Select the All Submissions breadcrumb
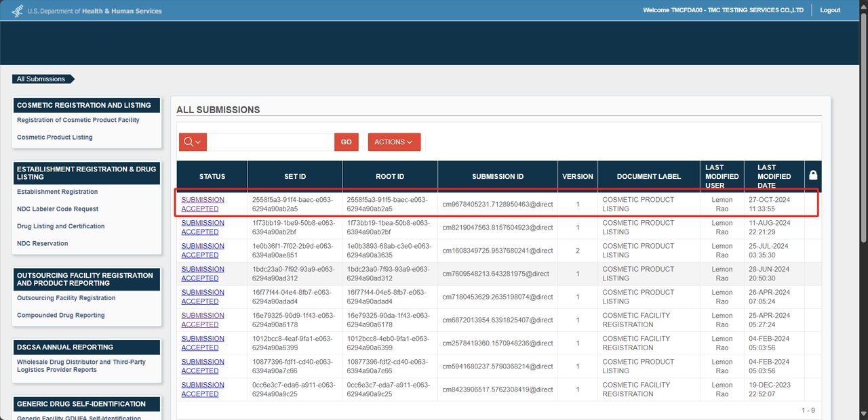868x420 pixels. click(x=41, y=79)
